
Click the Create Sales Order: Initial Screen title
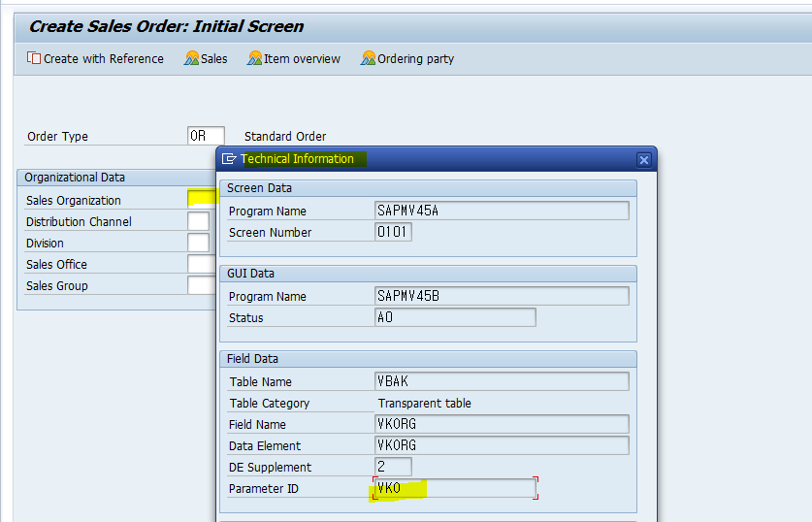166,26
